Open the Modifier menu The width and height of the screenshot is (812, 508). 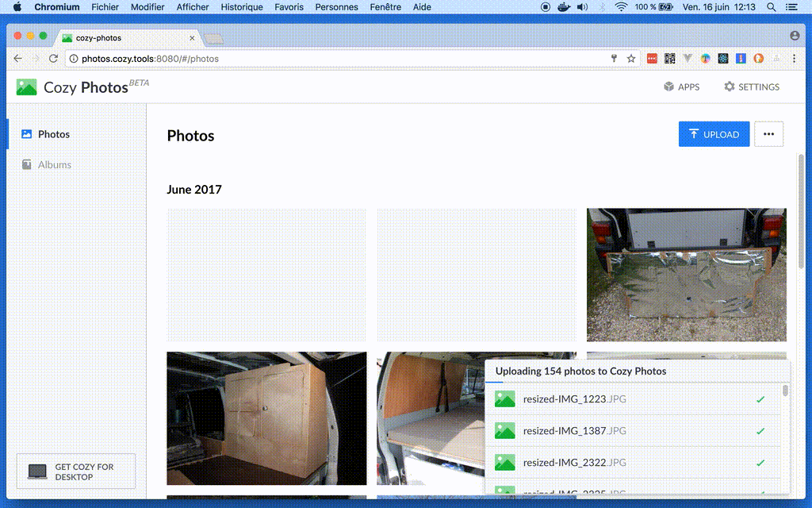click(x=147, y=6)
